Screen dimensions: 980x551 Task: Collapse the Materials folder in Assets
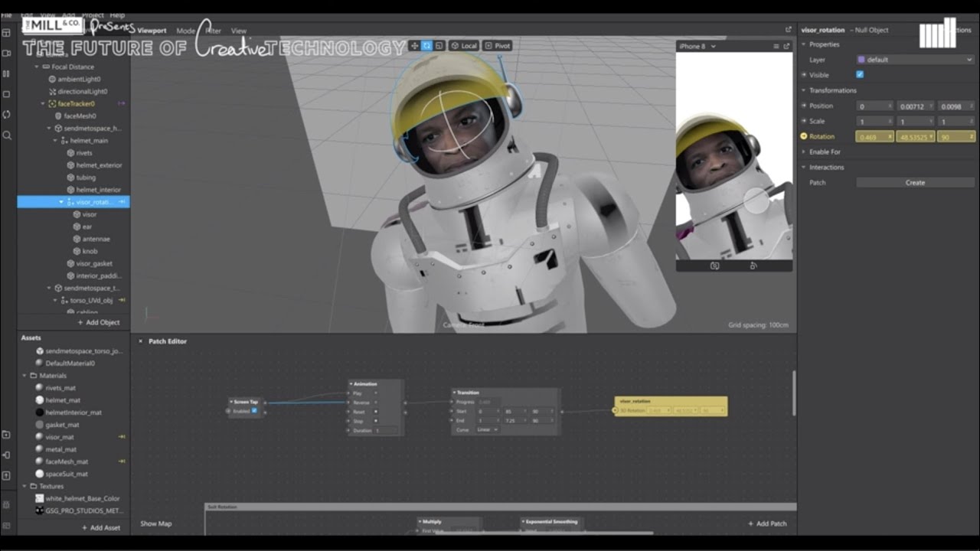(x=24, y=376)
